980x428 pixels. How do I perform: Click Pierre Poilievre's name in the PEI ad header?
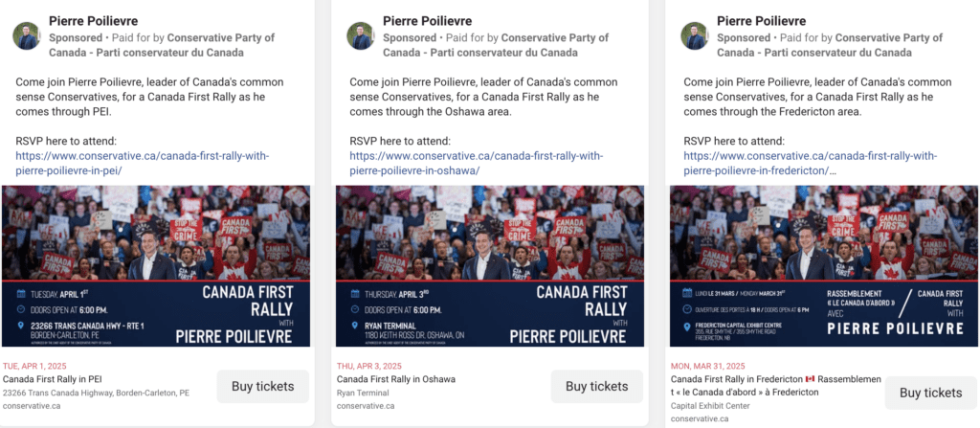click(93, 21)
